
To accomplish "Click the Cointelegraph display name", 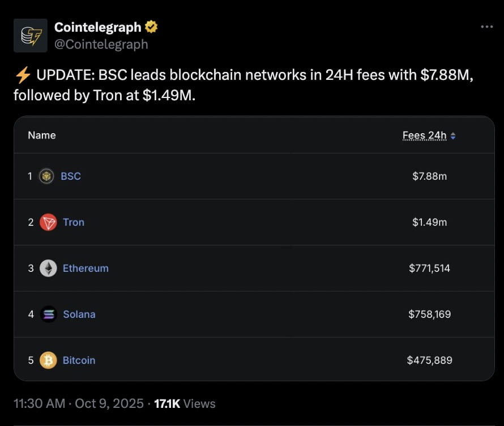I will pos(98,26).
